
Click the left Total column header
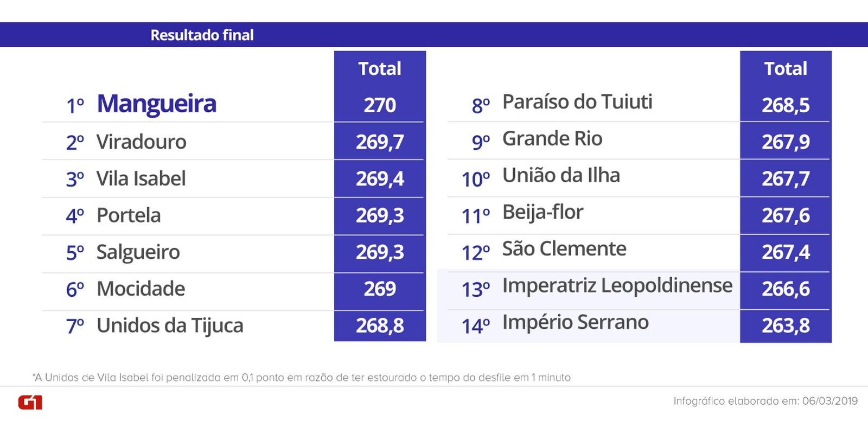click(x=380, y=69)
